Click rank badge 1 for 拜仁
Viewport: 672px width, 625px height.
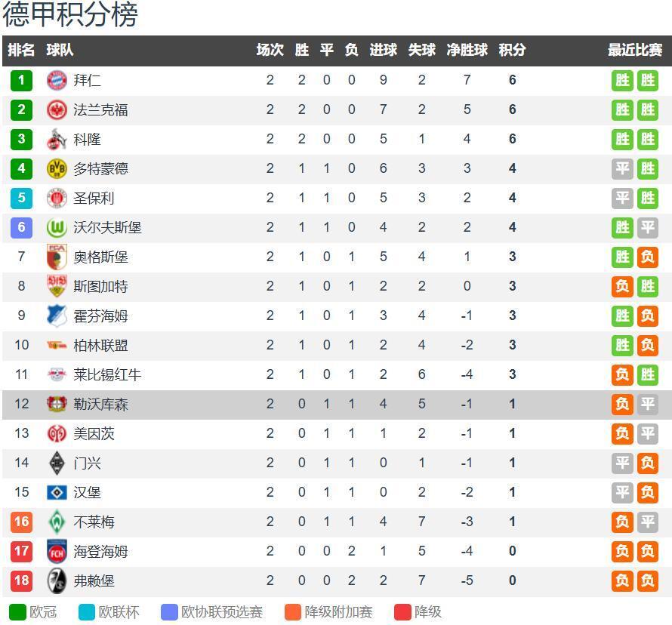coord(21,80)
